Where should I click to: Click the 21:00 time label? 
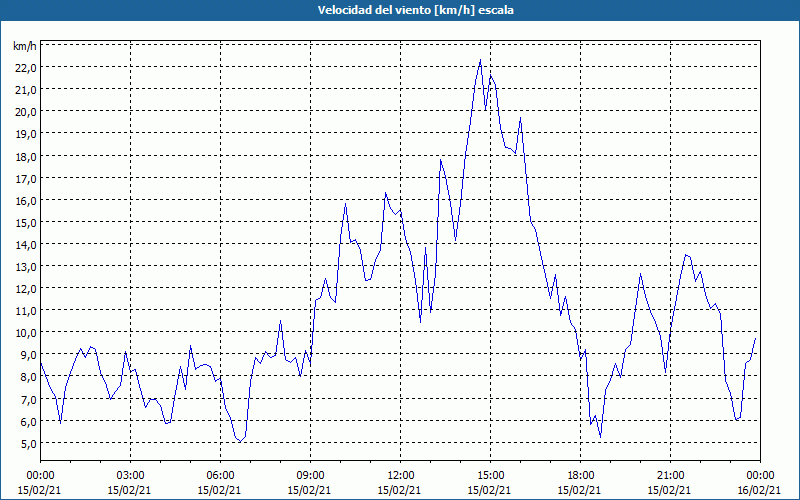[x=670, y=476]
